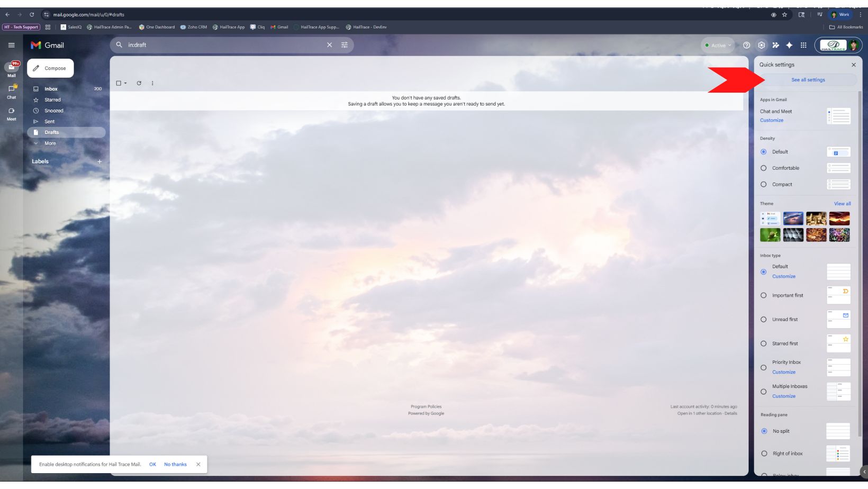Open the All Bookmarks folder
Screen dimensions: 868x489
coord(846,27)
